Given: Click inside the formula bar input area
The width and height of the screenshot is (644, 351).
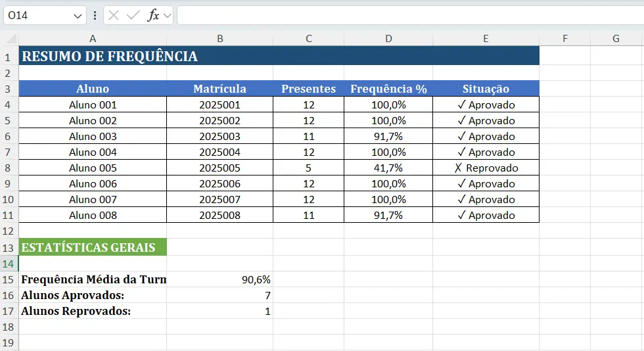Looking at the screenshot, I should 407,15.
